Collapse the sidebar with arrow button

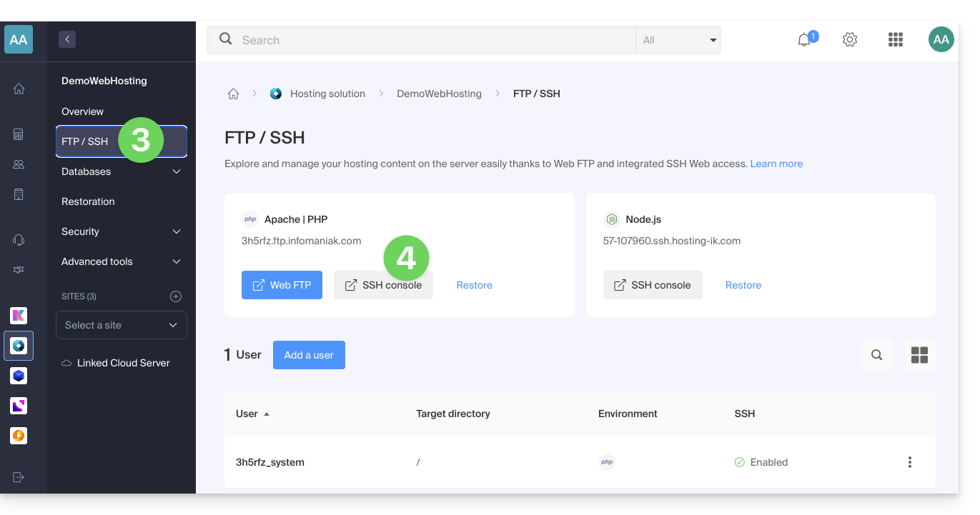pos(67,40)
